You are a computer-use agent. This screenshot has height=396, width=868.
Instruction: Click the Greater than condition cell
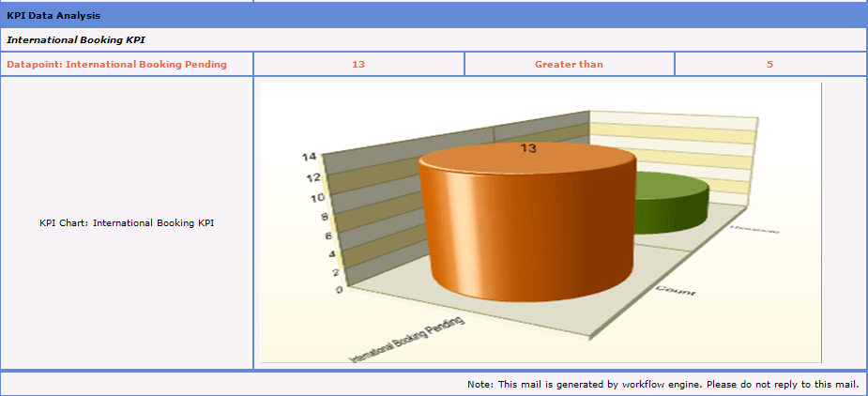click(x=569, y=65)
